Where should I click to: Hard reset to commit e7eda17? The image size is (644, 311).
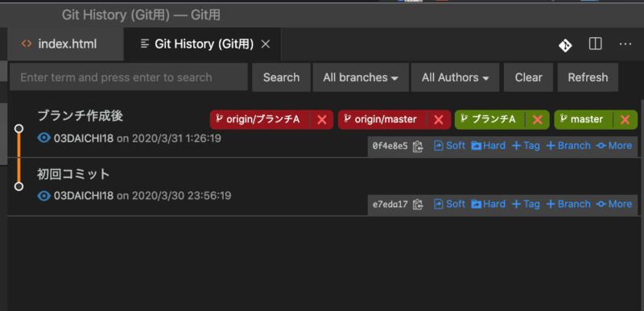[489, 204]
